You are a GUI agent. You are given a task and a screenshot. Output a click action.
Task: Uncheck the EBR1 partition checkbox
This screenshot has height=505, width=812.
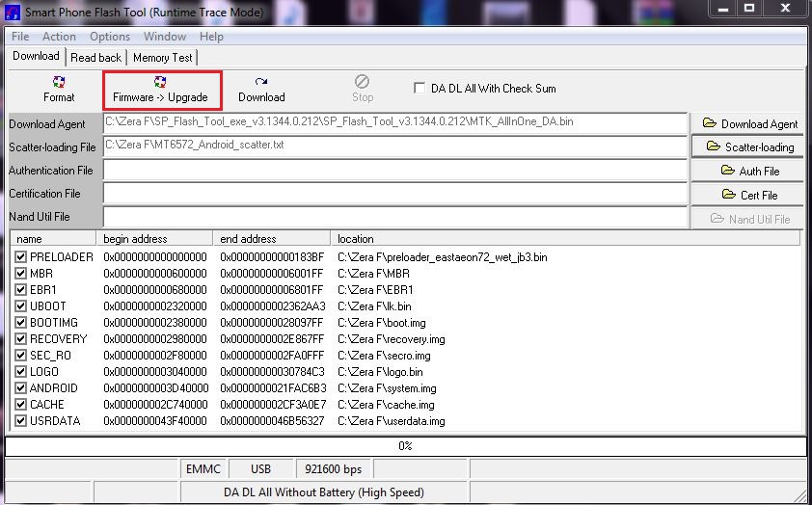coord(20,290)
